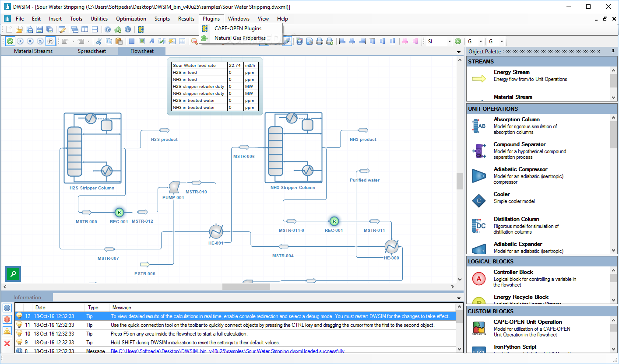Abort calculation with the stop icon
Screen dimensions: 619x364
30,41
